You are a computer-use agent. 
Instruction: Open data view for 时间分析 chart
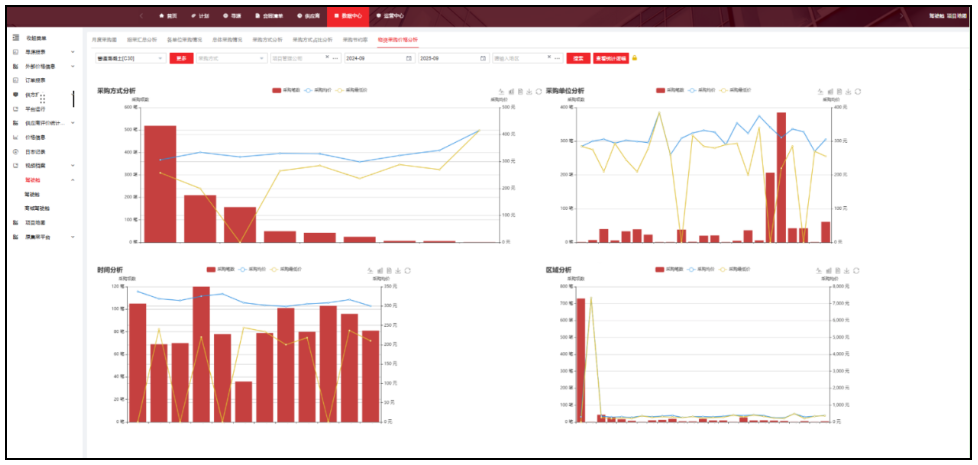click(389, 271)
